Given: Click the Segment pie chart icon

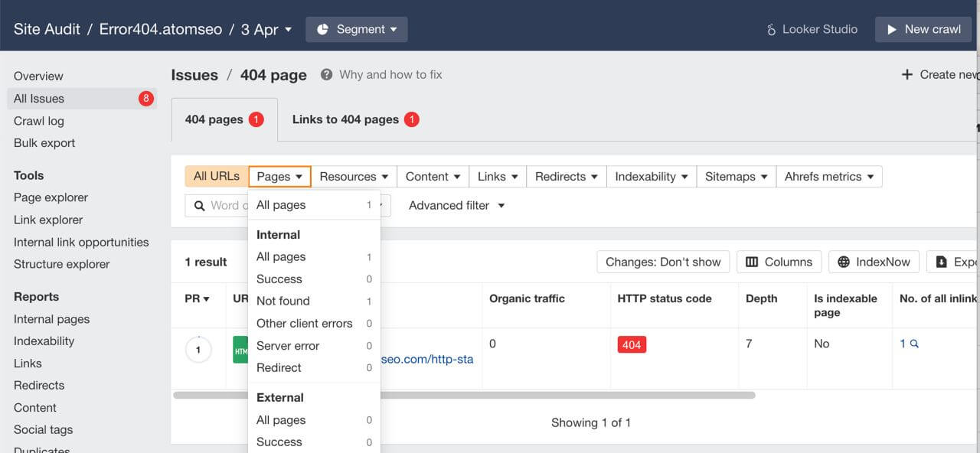Looking at the screenshot, I should click(x=322, y=29).
